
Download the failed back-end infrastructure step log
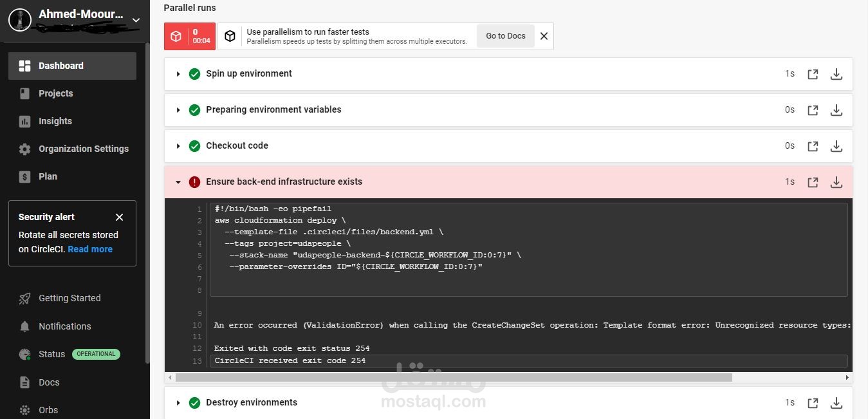(x=836, y=182)
